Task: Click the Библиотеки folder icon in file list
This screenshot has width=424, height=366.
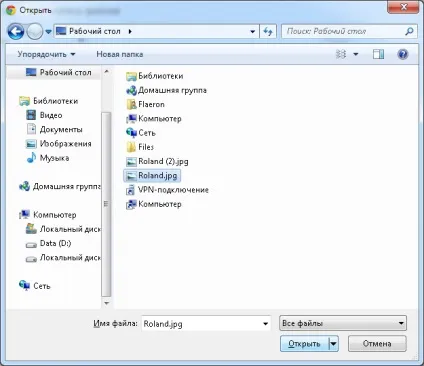Action: (x=131, y=76)
